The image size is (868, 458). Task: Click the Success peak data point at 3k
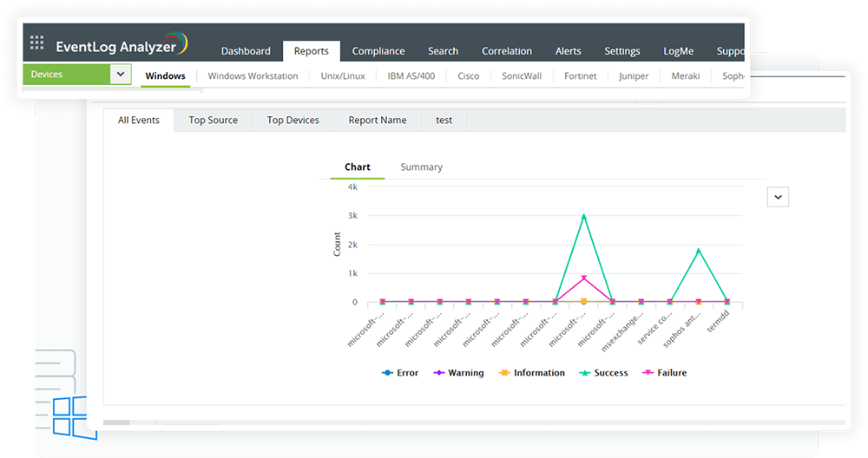click(x=583, y=216)
